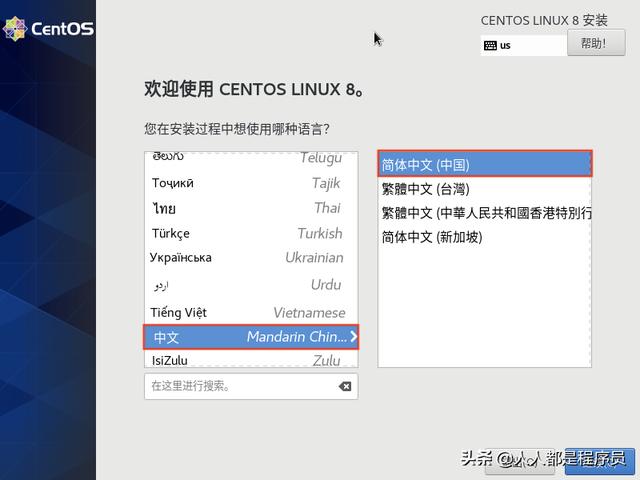
Task: Choose the Urdu language row
Action: tap(251, 284)
